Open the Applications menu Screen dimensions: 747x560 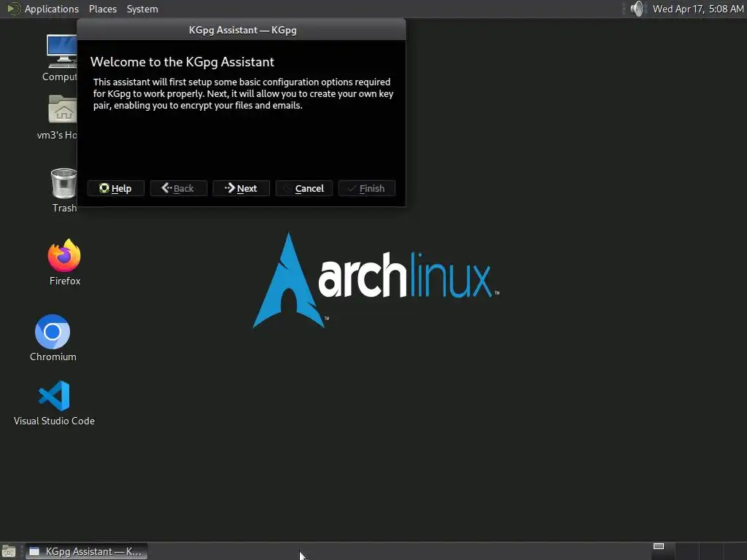click(x=43, y=9)
